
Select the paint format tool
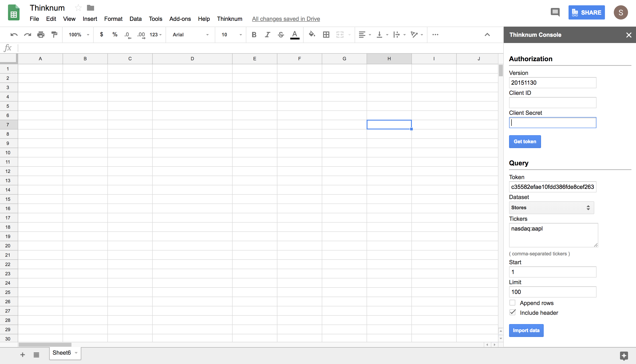[54, 35]
